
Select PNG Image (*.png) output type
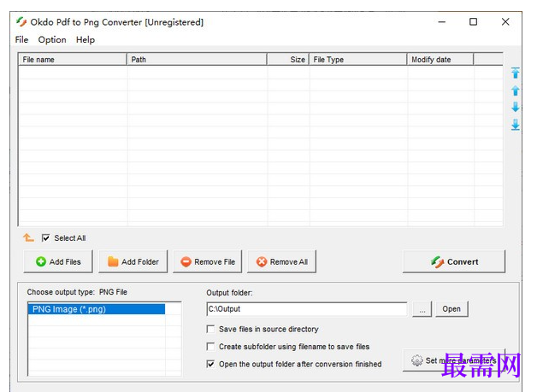[97, 309]
